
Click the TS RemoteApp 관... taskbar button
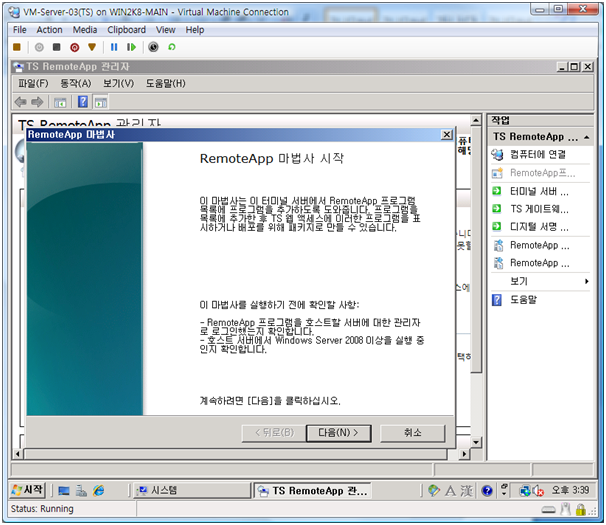[x=312, y=491]
